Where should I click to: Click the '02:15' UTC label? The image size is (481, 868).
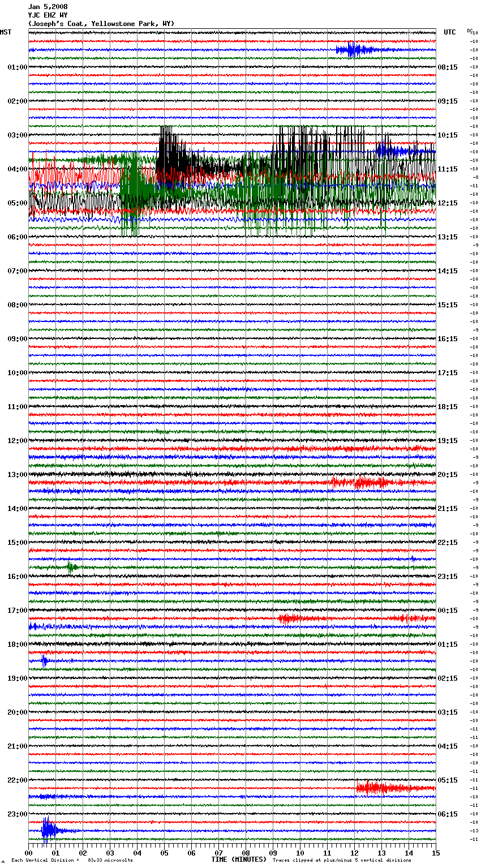pyautogui.click(x=448, y=678)
